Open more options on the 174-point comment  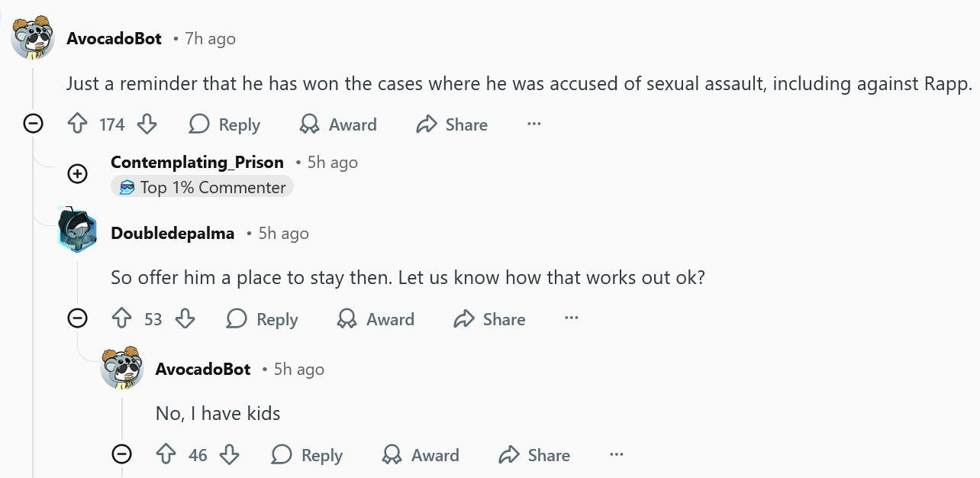point(534,124)
